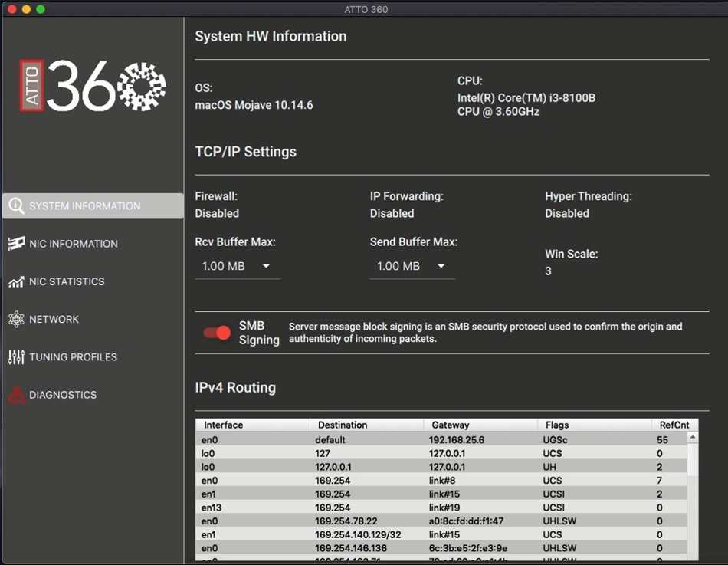Click gateway cell "link#8"

click(442, 480)
